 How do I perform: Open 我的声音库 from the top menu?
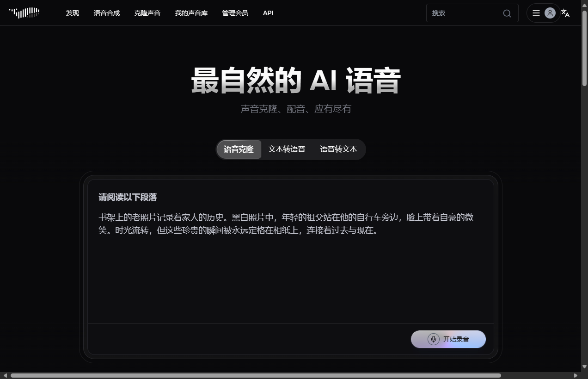pyautogui.click(x=191, y=13)
